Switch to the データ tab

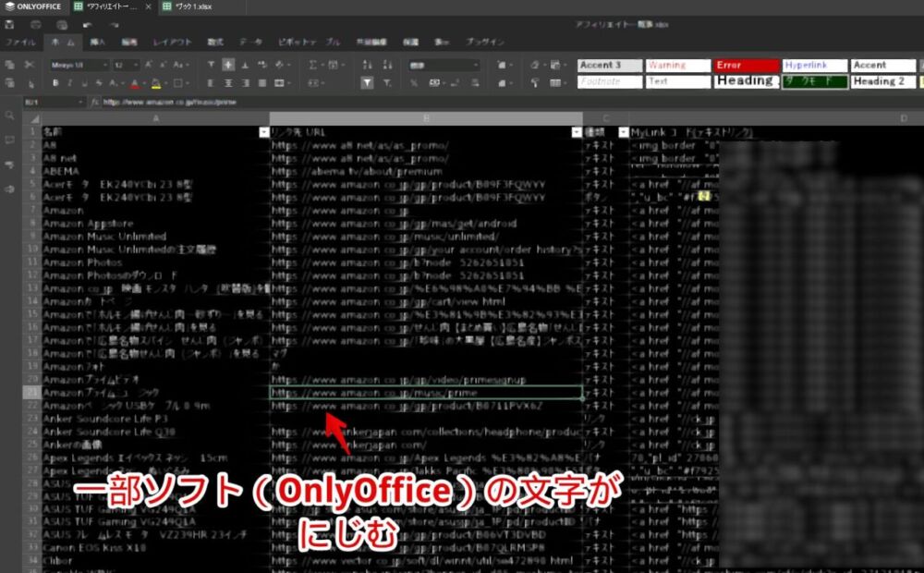tap(250, 43)
